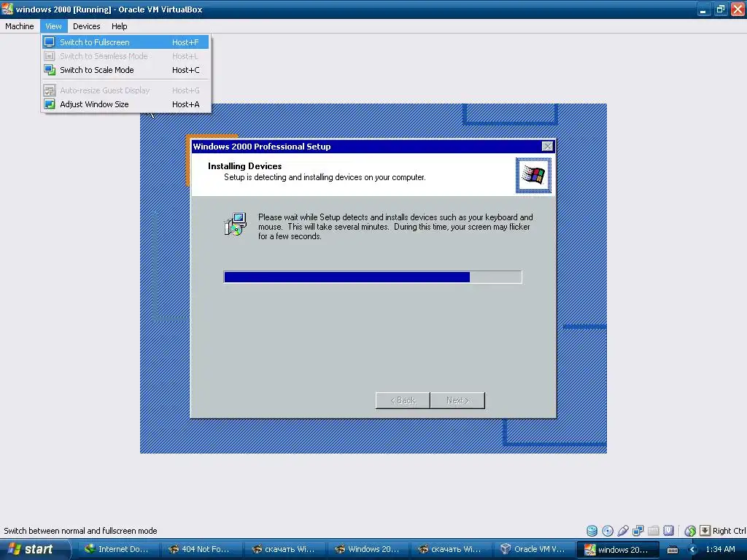The width and height of the screenshot is (747, 560).
Task: Restore down the VirtualBox window
Action: pyautogui.click(x=720, y=9)
